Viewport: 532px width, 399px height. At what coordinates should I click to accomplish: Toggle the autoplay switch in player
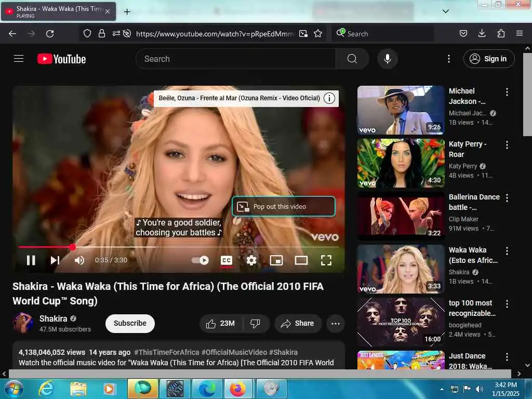pos(200,260)
